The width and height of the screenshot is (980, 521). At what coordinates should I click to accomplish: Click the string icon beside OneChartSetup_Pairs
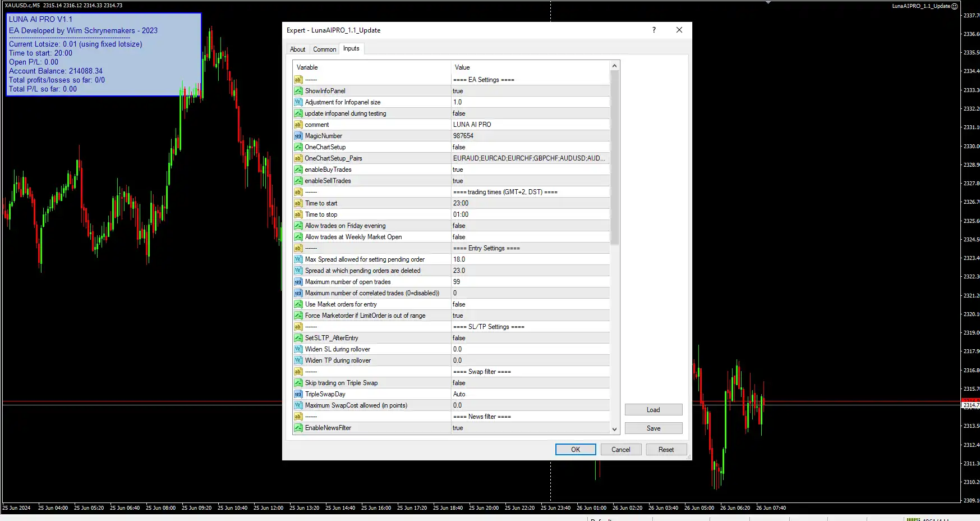point(298,158)
